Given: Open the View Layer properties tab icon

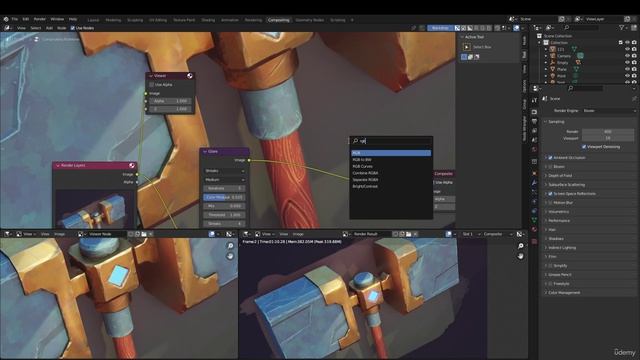Looking at the screenshot, I should 534,131.
